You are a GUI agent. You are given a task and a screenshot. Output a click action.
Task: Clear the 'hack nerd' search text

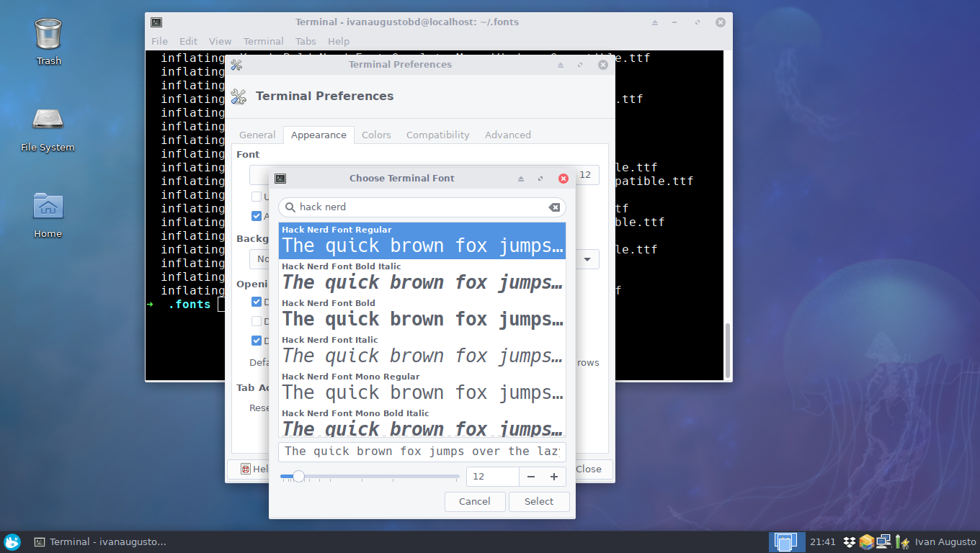coord(554,207)
